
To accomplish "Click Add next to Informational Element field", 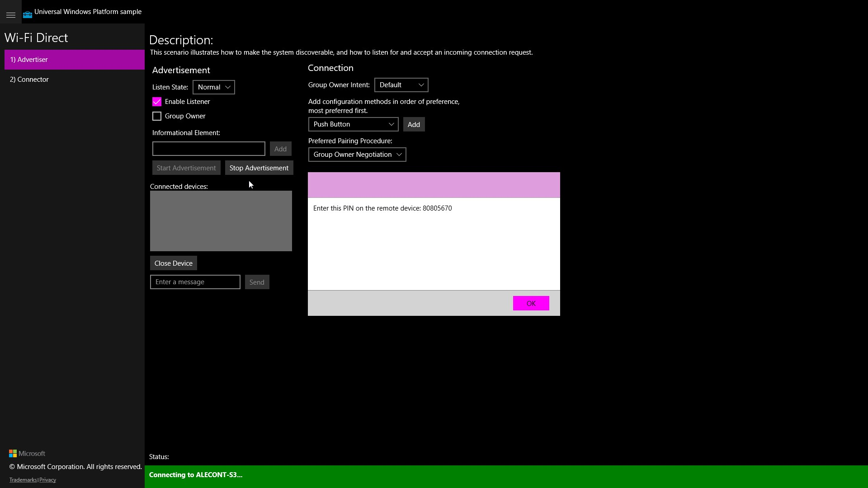I will pos(280,149).
